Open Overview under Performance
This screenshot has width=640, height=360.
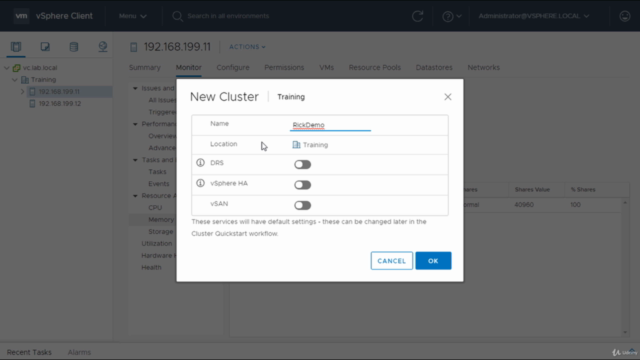(x=162, y=136)
